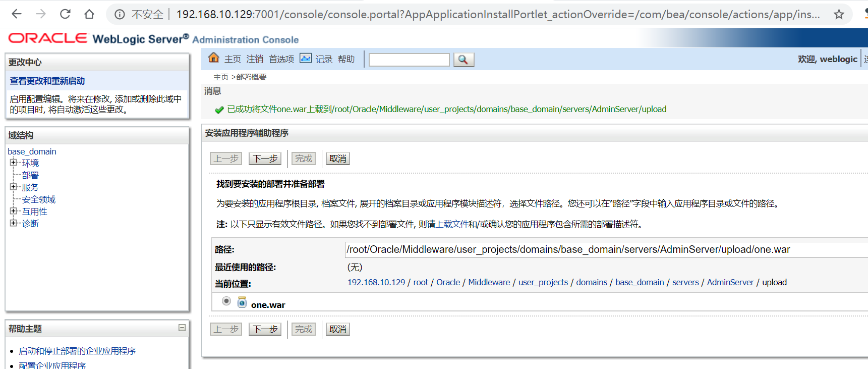This screenshot has width=868, height=369.
Task: Navigate to Middleware in current location
Action: click(x=489, y=282)
